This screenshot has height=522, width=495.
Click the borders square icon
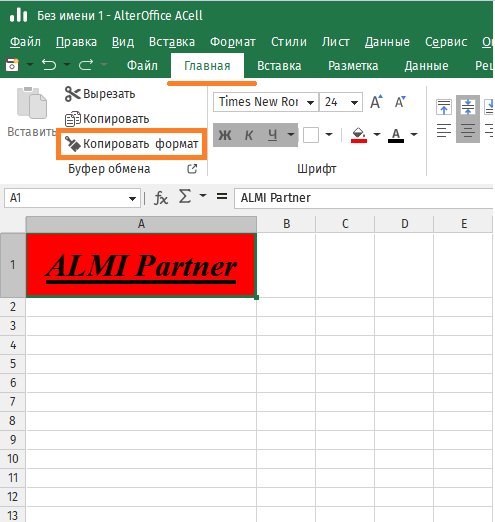click(311, 135)
